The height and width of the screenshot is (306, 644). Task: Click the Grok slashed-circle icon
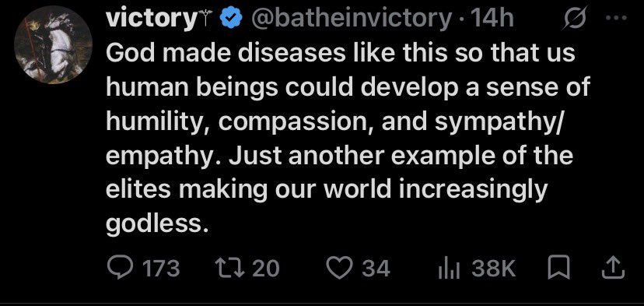(x=576, y=18)
